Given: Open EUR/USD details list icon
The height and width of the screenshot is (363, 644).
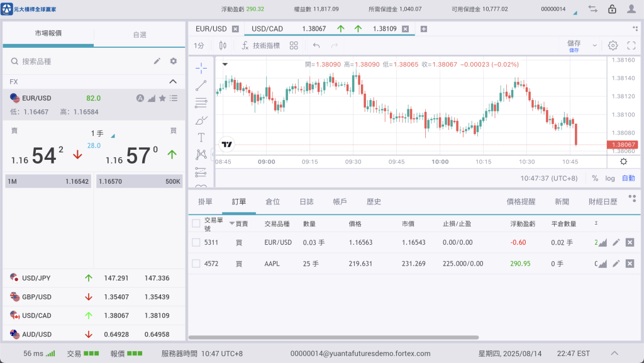Looking at the screenshot, I should (x=174, y=98).
